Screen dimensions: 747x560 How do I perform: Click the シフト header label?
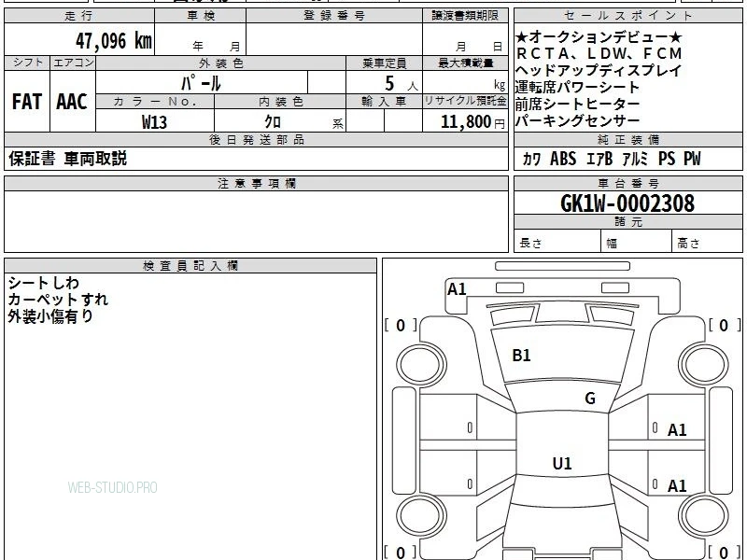27,63
